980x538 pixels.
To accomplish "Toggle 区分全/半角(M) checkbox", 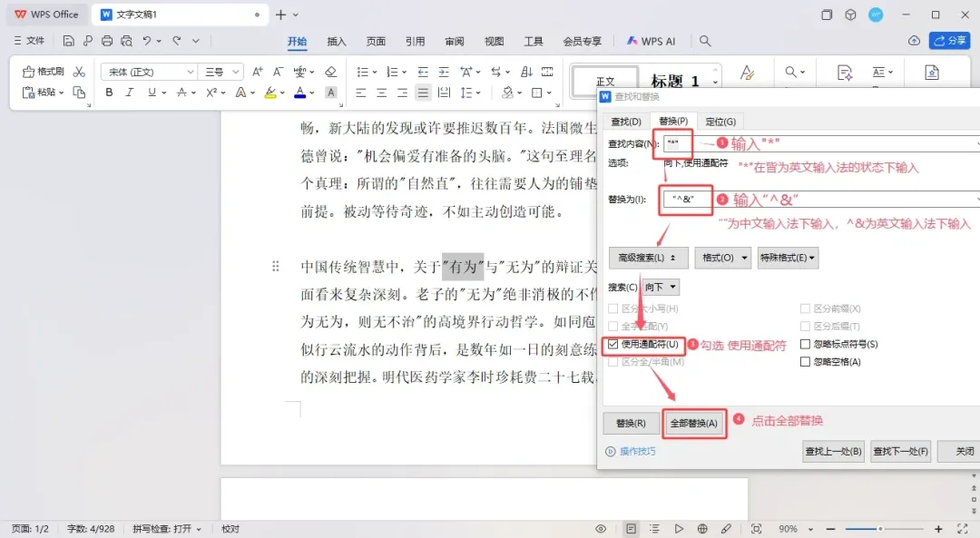I will coord(613,362).
